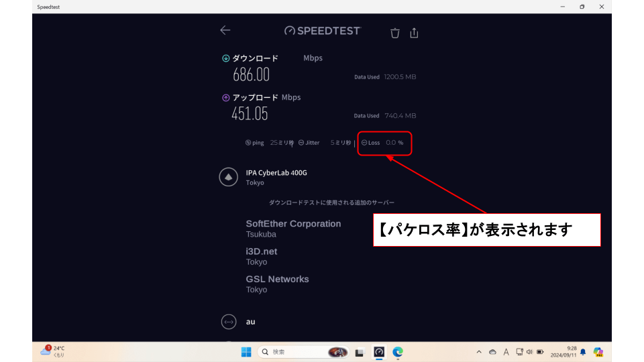This screenshot has width=644, height=362.
Task: Open the weather widget showing 24°C
Action: [53, 351]
